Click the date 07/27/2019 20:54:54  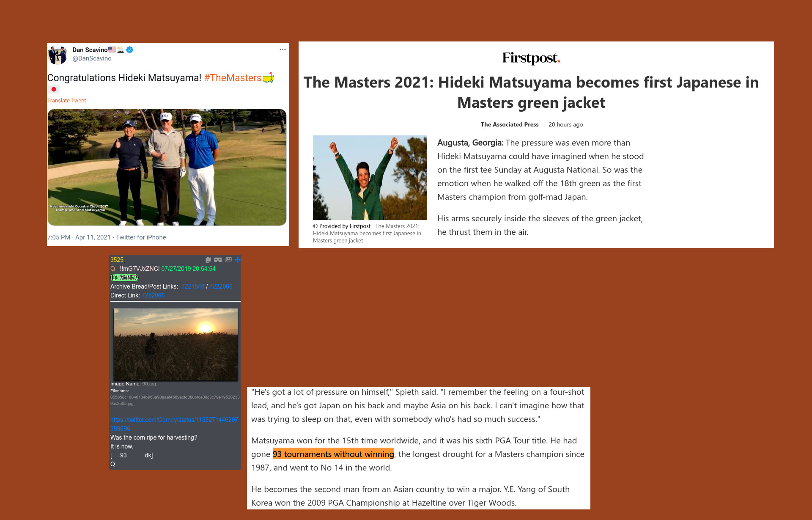pyautogui.click(x=188, y=269)
